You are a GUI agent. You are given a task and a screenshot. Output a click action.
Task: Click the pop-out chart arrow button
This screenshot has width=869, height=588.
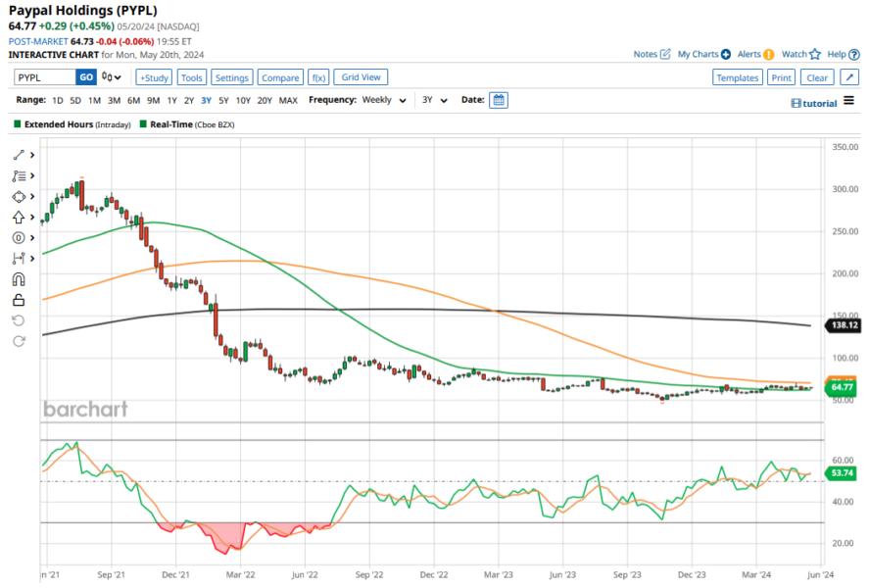click(849, 77)
